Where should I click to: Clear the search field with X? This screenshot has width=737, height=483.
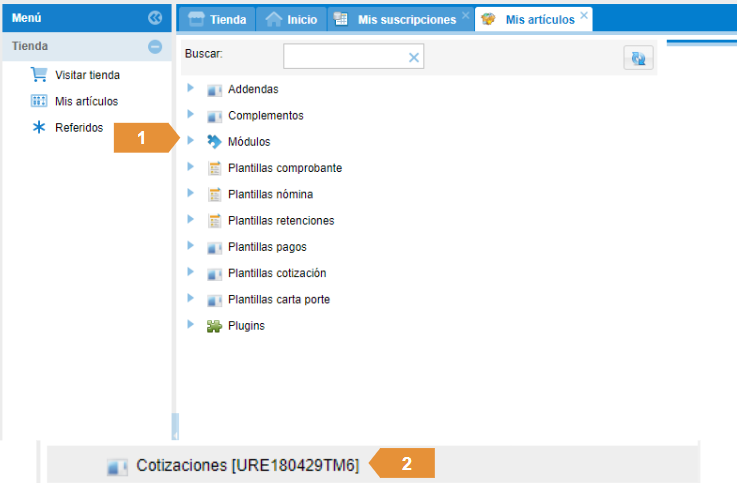click(x=414, y=58)
